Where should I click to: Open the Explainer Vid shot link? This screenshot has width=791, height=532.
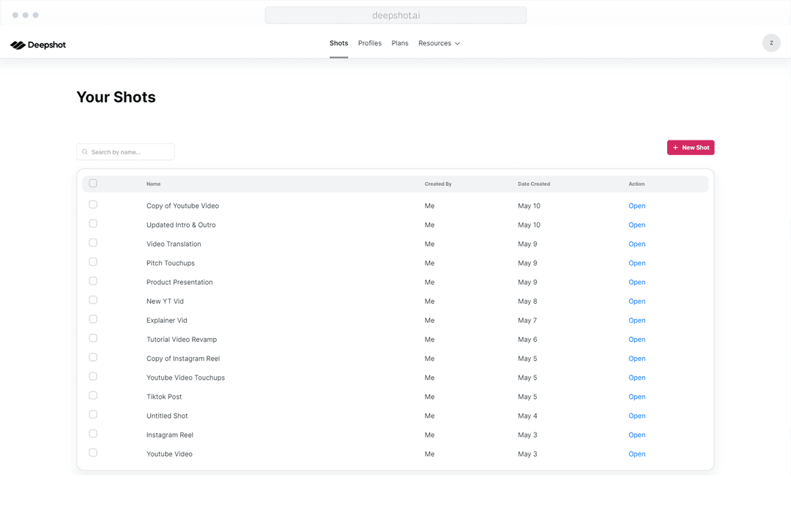click(x=636, y=321)
